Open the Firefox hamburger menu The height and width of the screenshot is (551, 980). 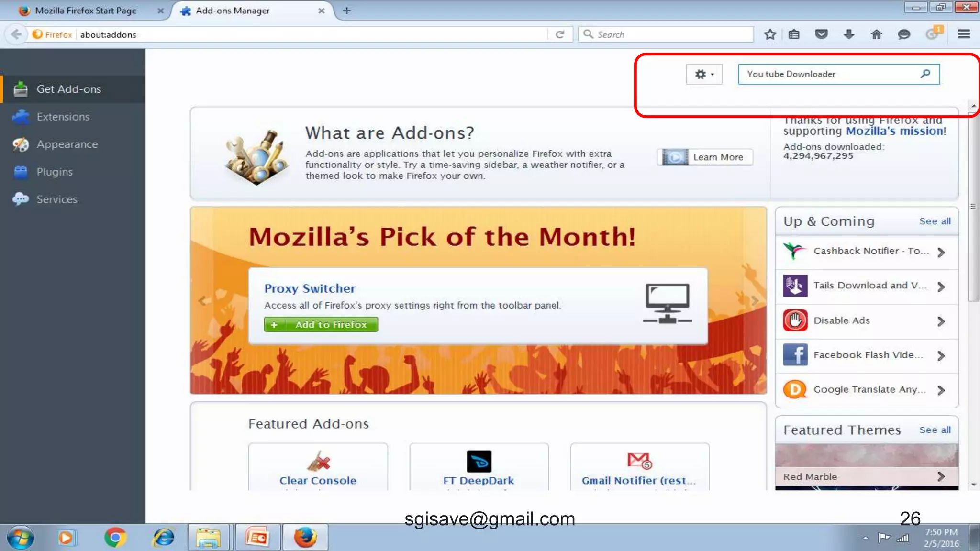coord(964,34)
